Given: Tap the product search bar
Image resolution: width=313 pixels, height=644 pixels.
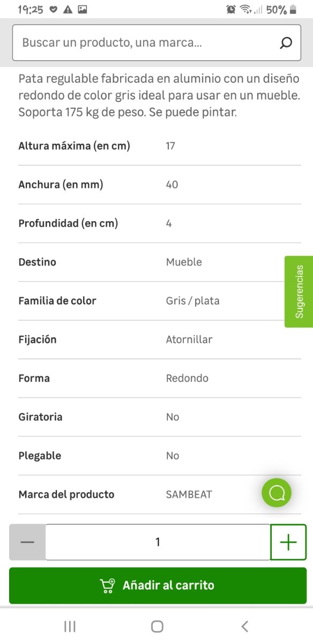Looking at the screenshot, I should [134, 42].
